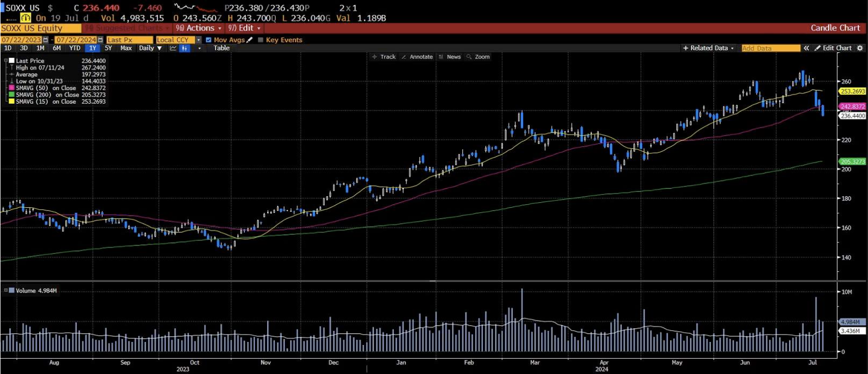Click the plus icon on Related Data

(685, 48)
